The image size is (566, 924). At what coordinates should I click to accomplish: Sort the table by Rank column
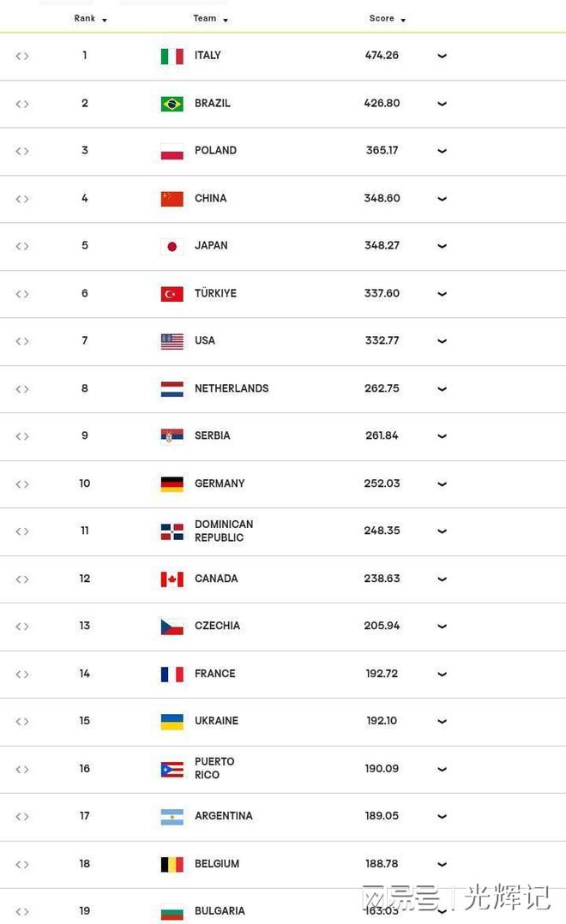click(90, 19)
